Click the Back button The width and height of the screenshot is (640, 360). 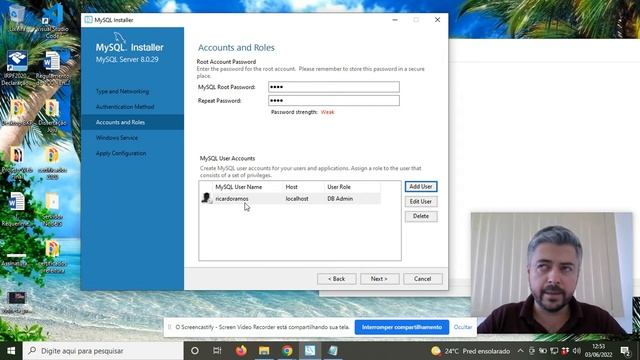[337, 279]
